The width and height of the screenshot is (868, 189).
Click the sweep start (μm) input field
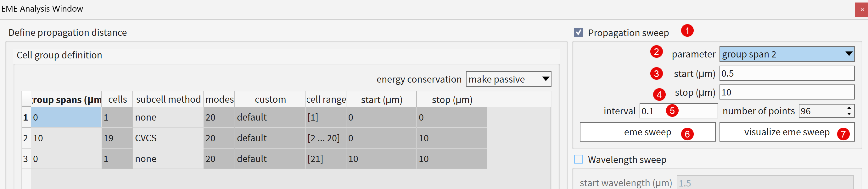[787, 73]
